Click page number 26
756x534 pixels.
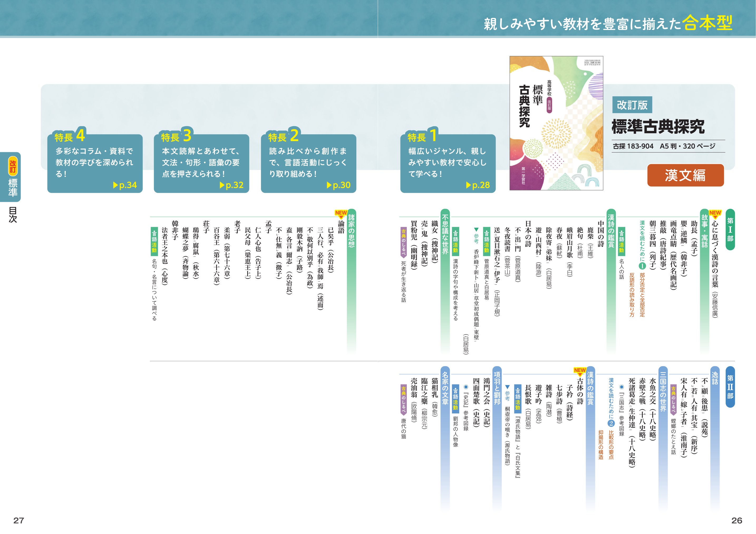[x=736, y=521]
